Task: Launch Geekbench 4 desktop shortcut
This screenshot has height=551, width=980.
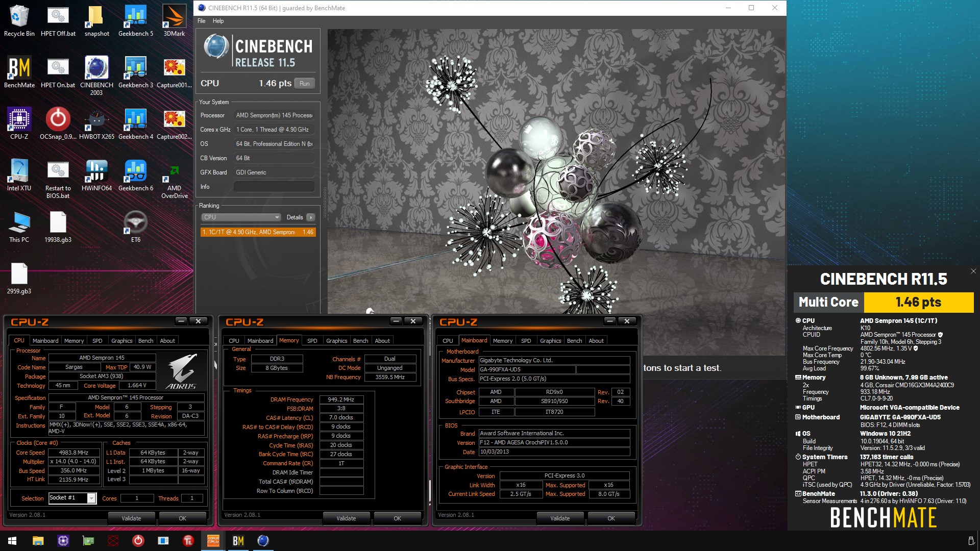Action: pyautogui.click(x=136, y=123)
